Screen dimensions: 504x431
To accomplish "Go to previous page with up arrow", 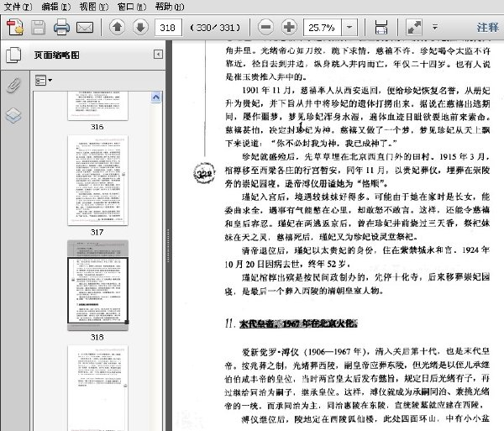I will (x=118, y=27).
